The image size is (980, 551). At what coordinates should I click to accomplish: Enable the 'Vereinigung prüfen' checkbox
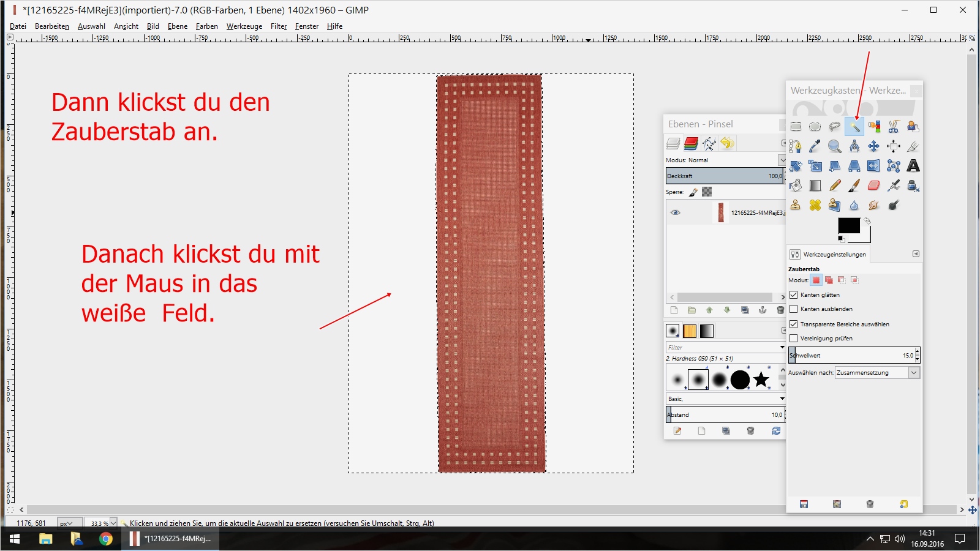coord(794,339)
